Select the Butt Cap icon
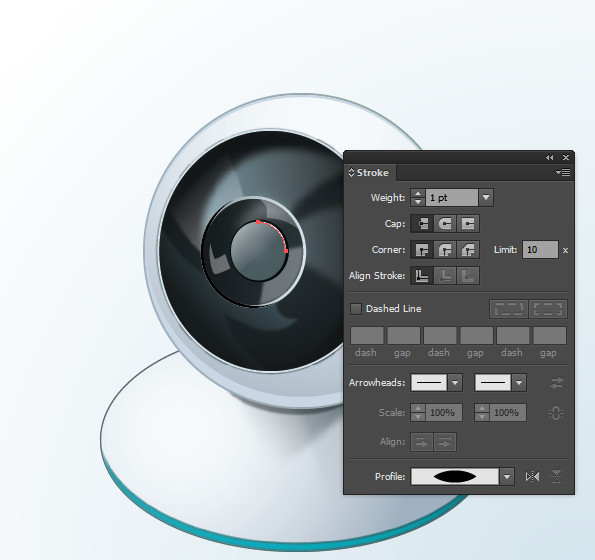 click(422, 223)
